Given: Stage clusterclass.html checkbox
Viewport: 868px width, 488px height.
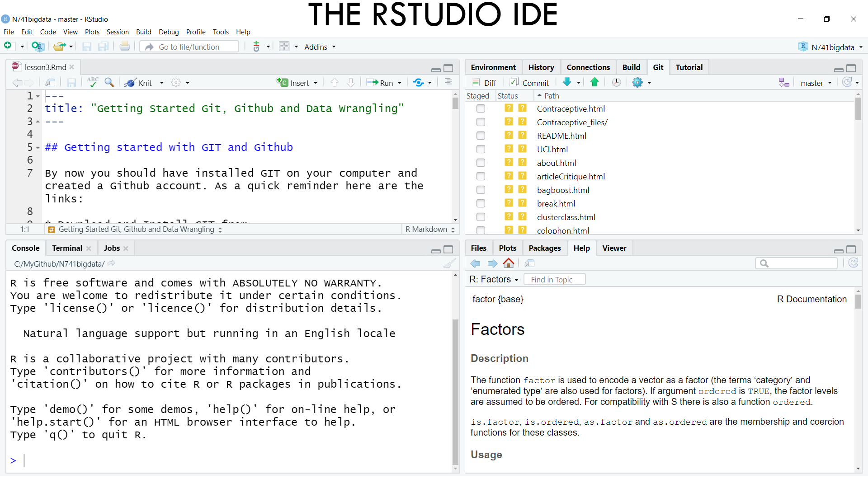Looking at the screenshot, I should 481,217.
